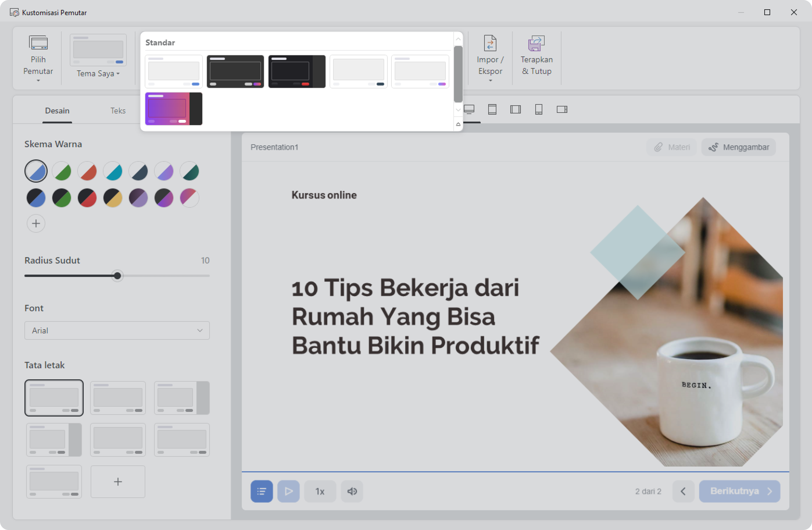The image size is (812, 530).
Task: Switch preview to tablet portrait view
Action: 492,109
